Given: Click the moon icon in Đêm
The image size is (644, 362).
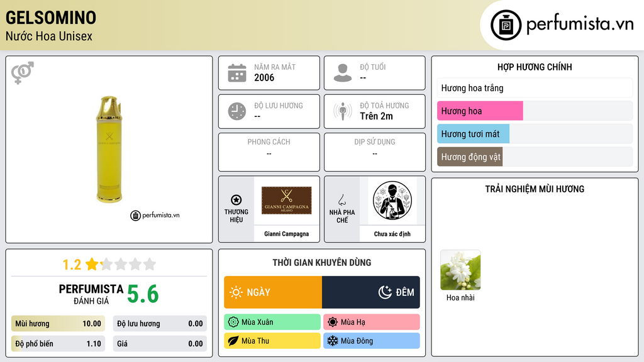Looking at the screenshot, I should click(385, 292).
